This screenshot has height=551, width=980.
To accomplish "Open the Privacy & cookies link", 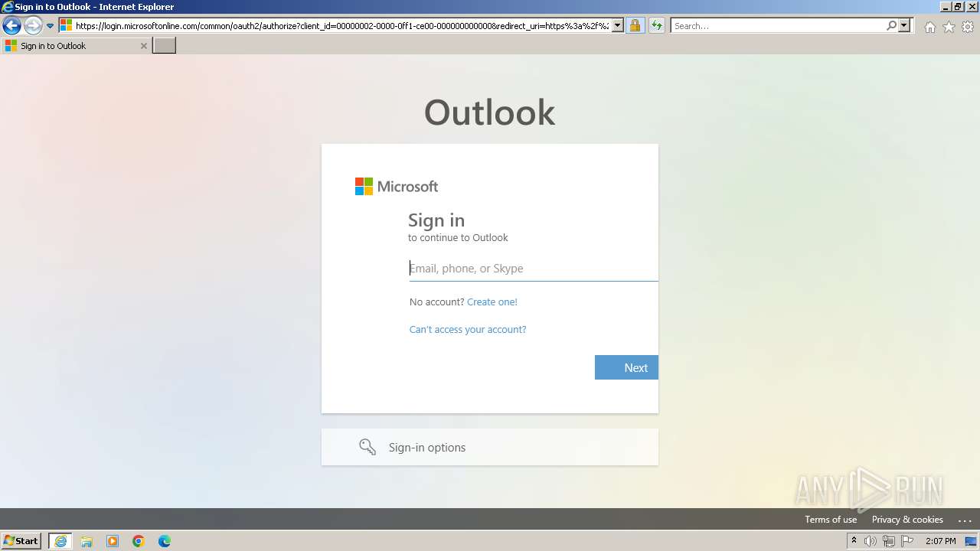I will (x=907, y=520).
